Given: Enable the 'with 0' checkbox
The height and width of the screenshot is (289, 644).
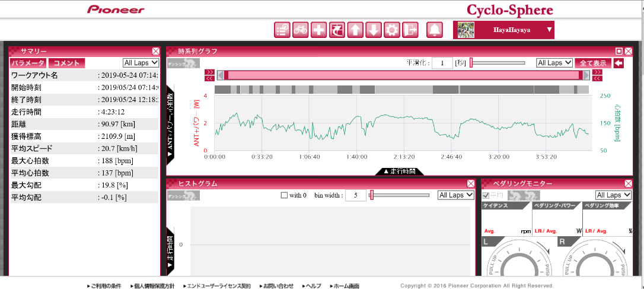Looking at the screenshot, I should coord(284,195).
